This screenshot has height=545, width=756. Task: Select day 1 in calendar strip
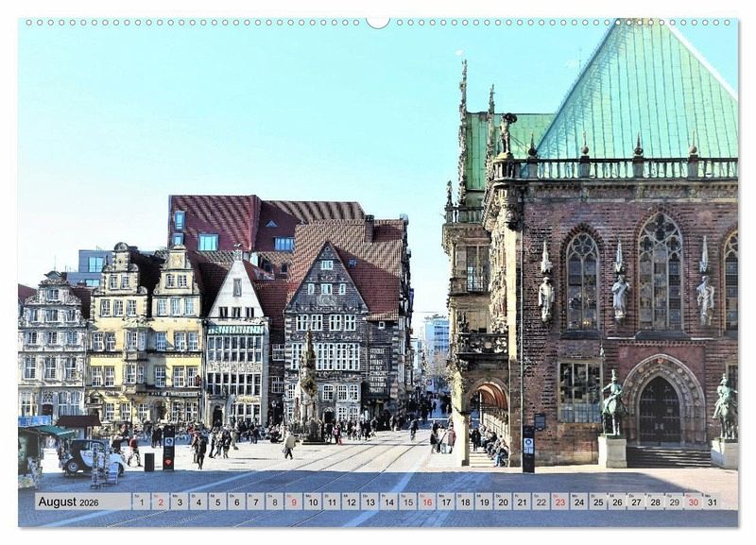[141, 502]
